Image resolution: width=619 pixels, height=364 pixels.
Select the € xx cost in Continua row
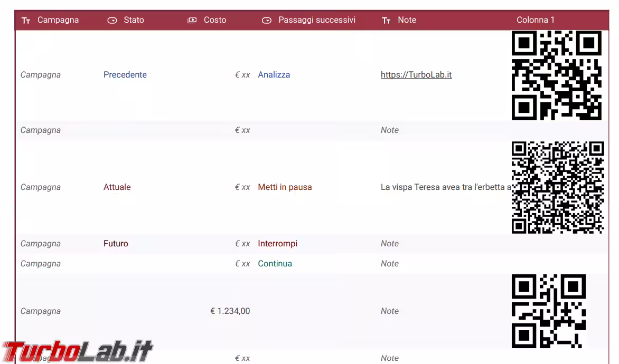coord(242,264)
